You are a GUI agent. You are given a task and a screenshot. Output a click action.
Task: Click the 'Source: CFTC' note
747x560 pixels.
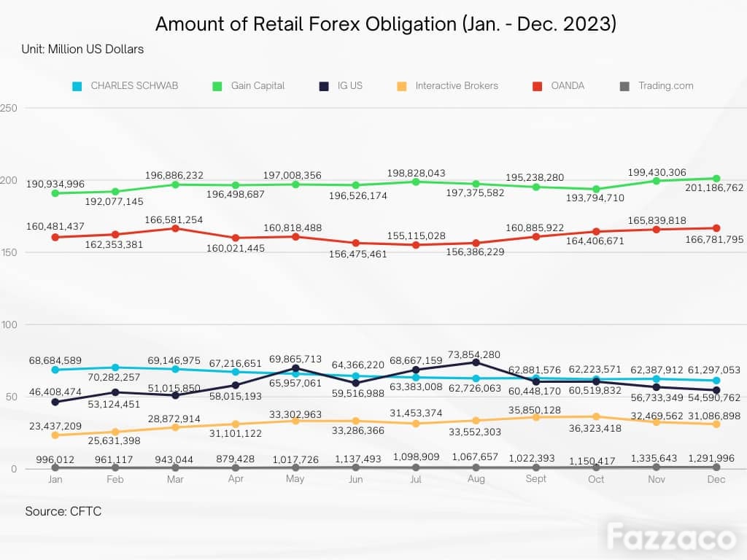coord(63,511)
